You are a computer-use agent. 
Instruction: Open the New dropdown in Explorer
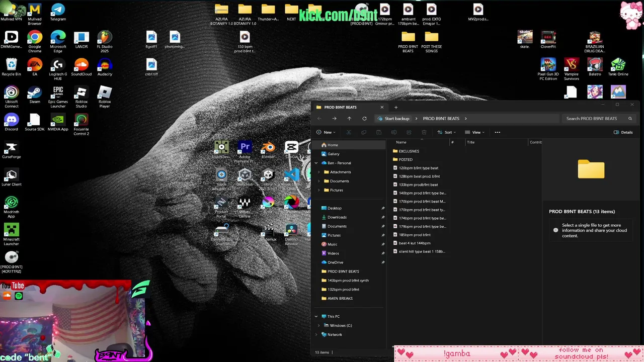coord(326,132)
